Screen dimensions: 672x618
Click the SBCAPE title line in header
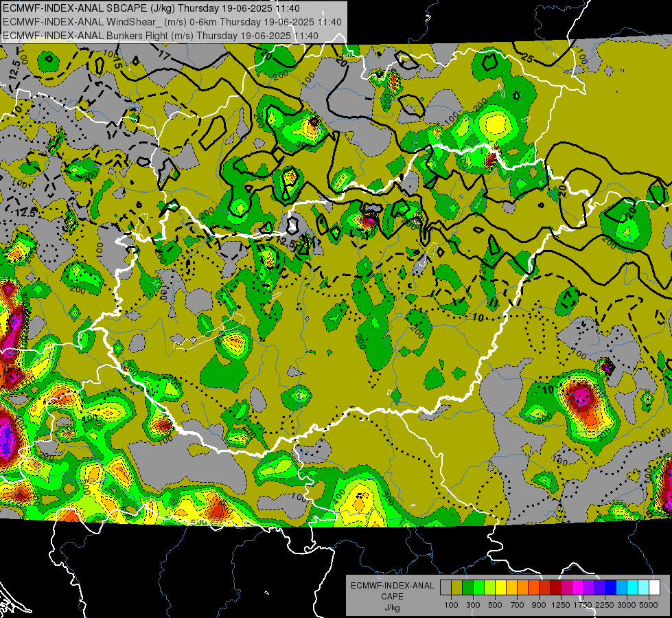(x=151, y=8)
